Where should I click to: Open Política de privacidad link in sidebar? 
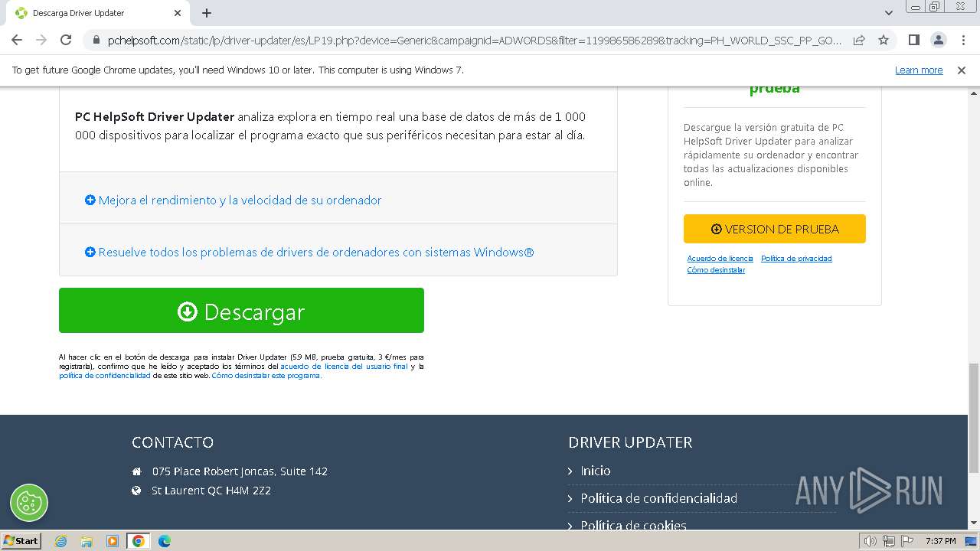click(x=796, y=259)
